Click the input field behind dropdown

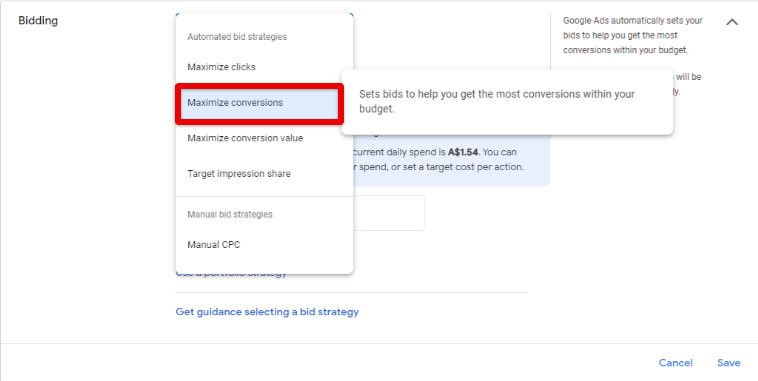click(389, 213)
